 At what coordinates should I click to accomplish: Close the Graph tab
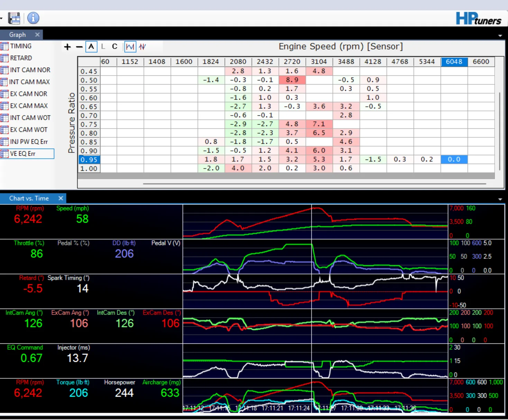click(x=37, y=35)
